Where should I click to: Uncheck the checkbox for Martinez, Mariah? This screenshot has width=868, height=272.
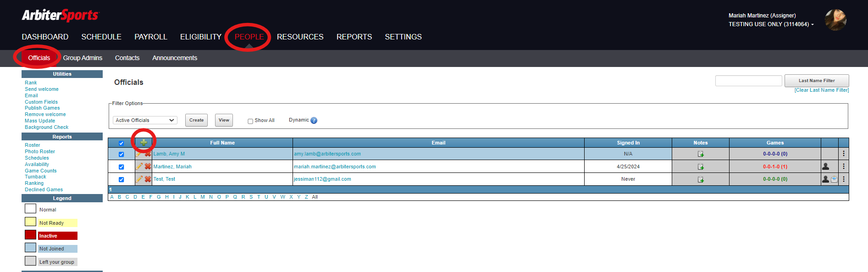[121, 167]
